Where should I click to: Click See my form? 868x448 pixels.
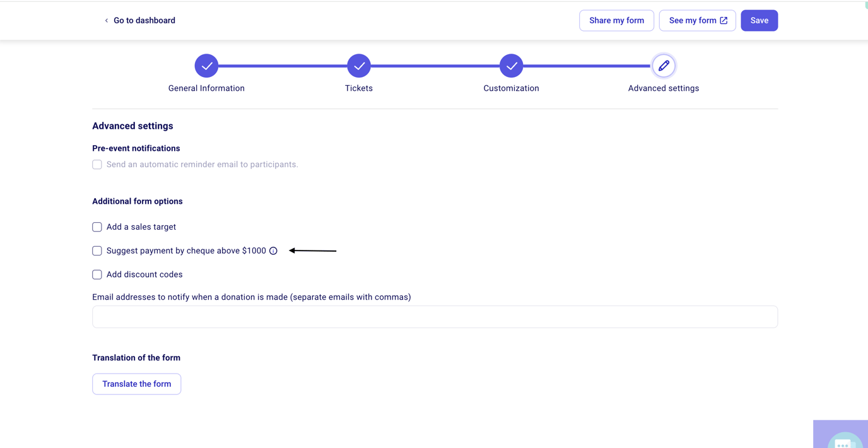pyautogui.click(x=697, y=20)
